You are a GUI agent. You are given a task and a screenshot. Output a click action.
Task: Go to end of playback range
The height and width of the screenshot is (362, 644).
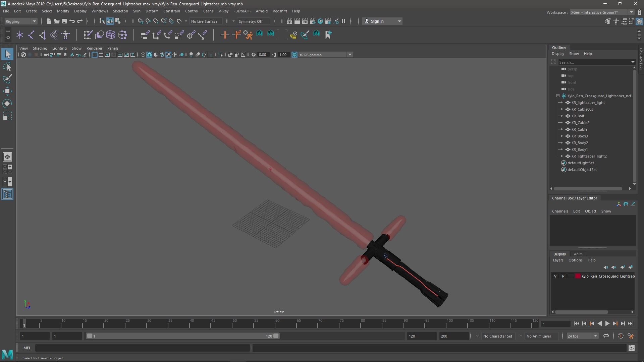(x=631, y=323)
